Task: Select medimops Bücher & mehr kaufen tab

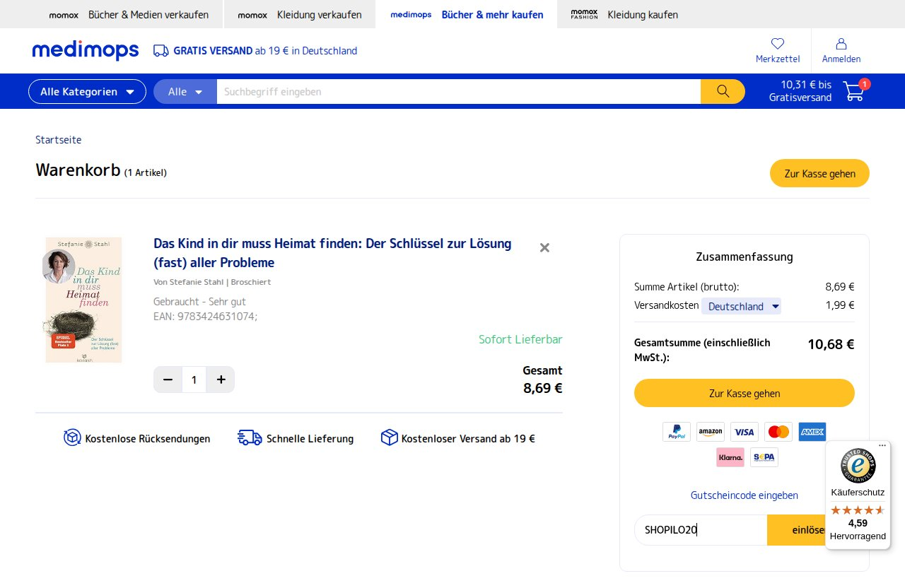Action: click(x=467, y=14)
